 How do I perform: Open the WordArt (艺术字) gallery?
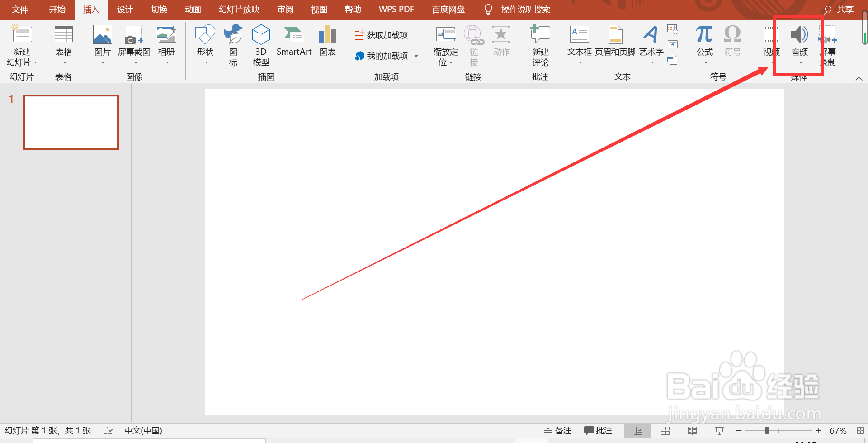pos(651,45)
